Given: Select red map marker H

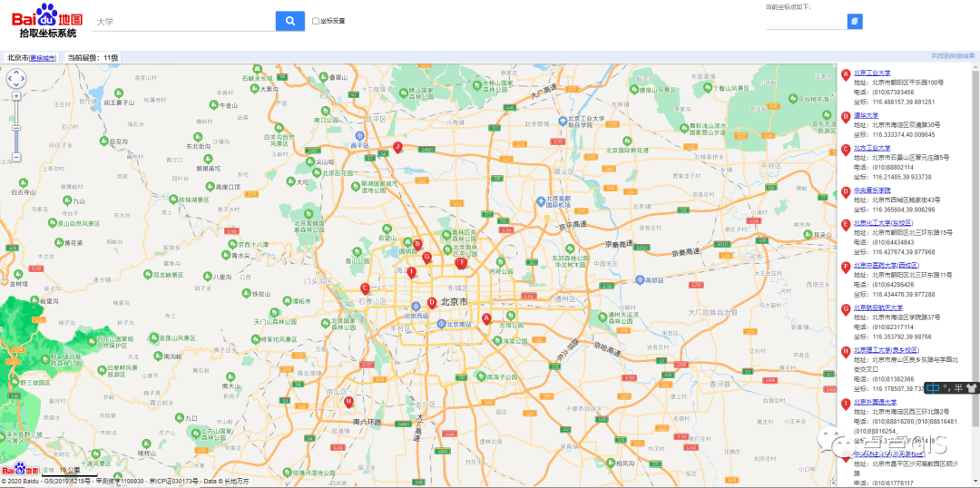Looking at the screenshot, I should coord(348,402).
